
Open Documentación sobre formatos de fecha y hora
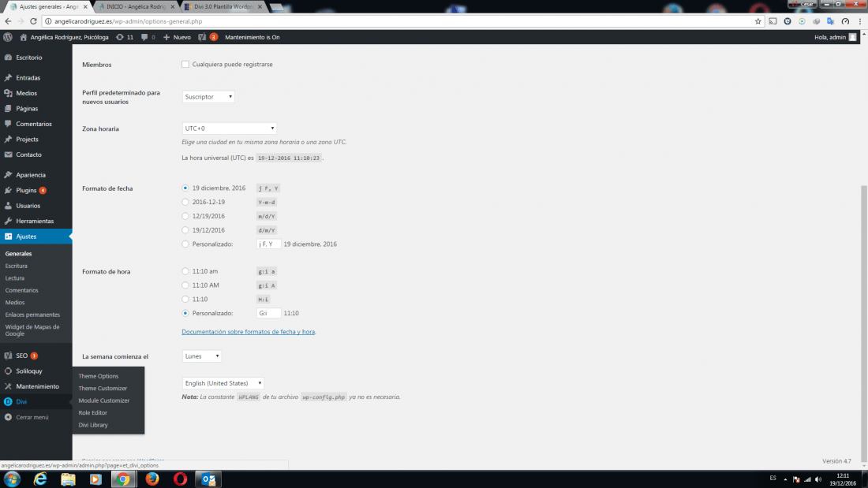[x=249, y=332]
